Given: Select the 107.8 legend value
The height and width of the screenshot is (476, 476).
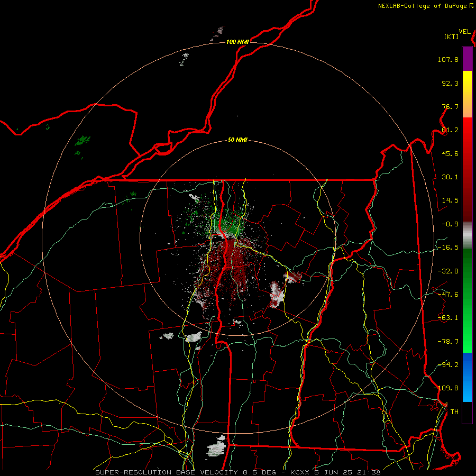Looking at the screenshot, I should (x=448, y=59).
